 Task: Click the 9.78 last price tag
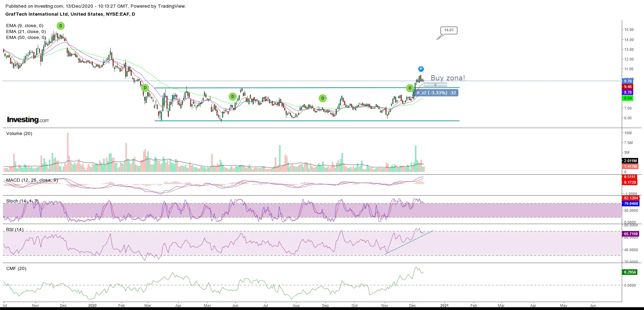pyautogui.click(x=628, y=81)
